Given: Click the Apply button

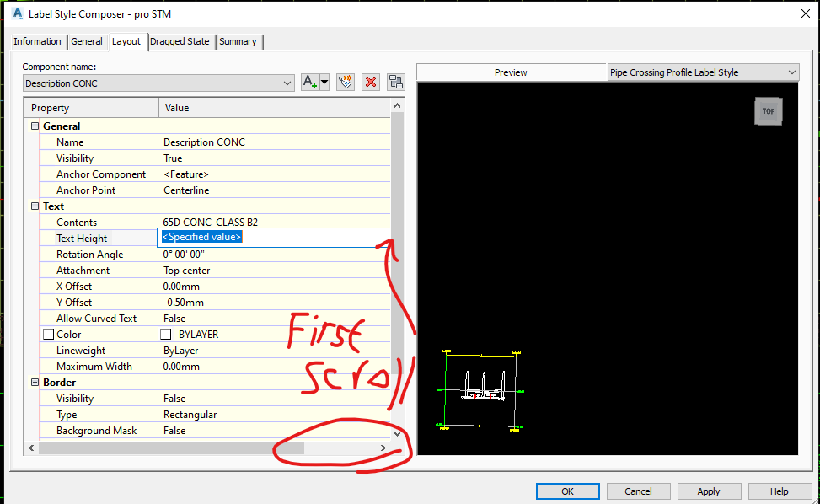Looking at the screenshot, I should (x=709, y=491).
